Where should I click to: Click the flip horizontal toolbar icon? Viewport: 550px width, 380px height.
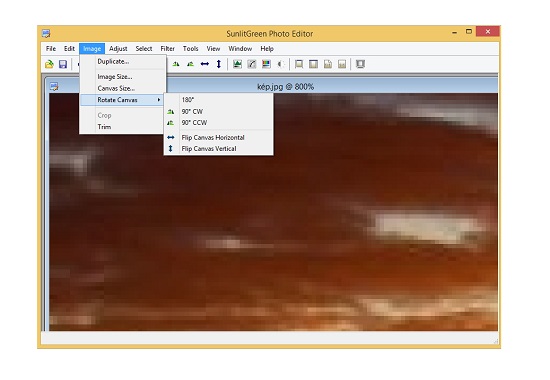205,64
